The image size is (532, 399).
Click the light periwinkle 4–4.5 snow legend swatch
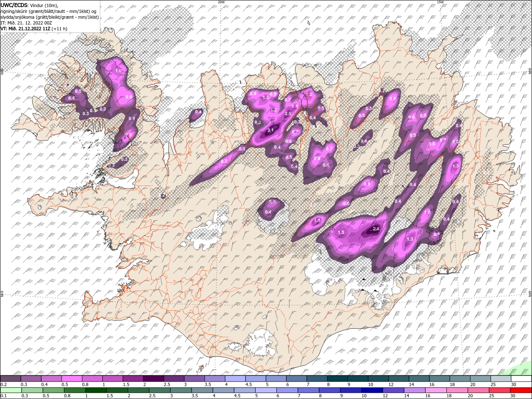click(x=235, y=378)
